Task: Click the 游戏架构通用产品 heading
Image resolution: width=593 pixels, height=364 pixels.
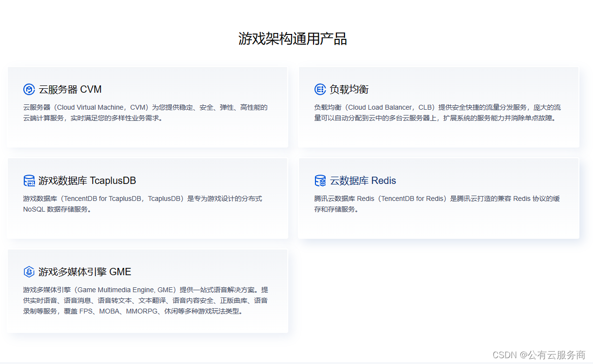Action: coord(293,39)
